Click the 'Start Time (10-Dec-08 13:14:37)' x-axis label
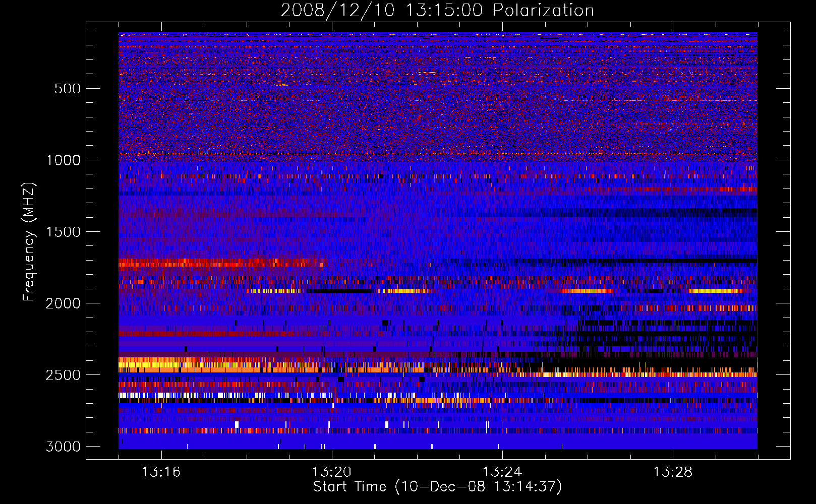Viewport: 816px width, 504px height. (437, 487)
